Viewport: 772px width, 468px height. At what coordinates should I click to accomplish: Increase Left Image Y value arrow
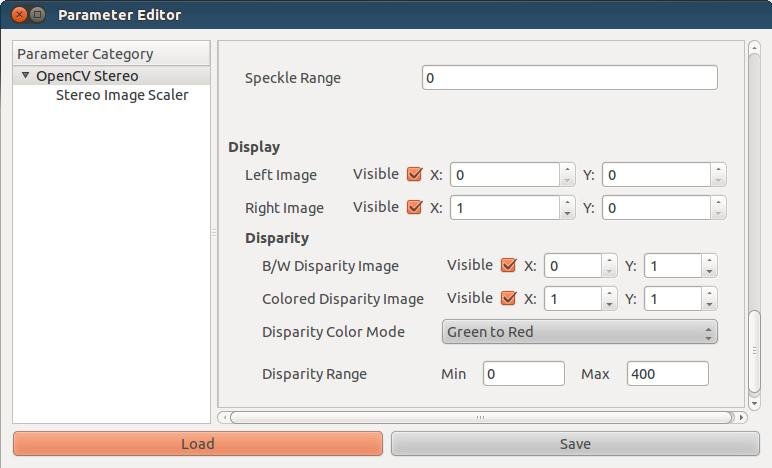(718, 169)
